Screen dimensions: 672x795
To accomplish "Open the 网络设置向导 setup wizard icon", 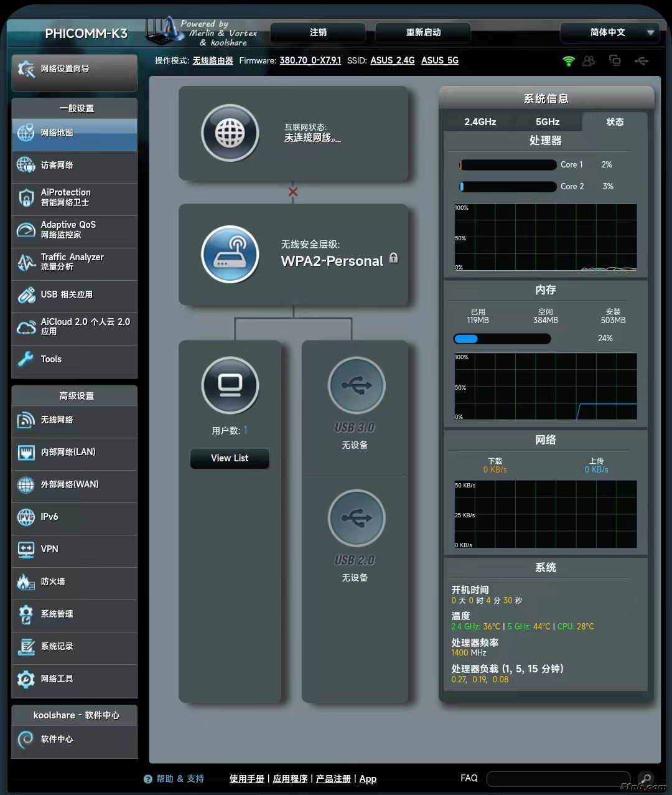I will pyautogui.click(x=26, y=69).
